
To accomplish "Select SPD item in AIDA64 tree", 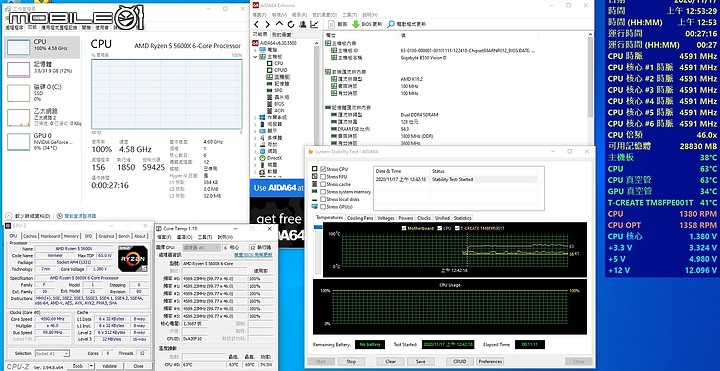I will [276, 90].
